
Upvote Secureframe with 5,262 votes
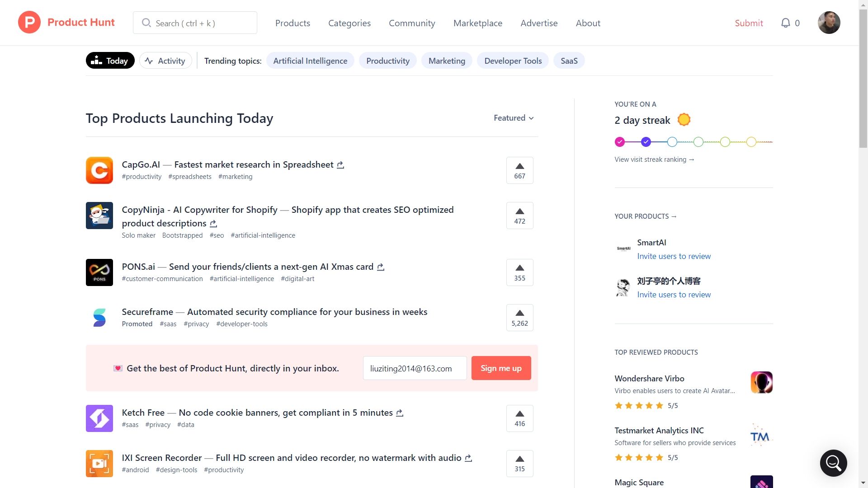[x=520, y=318]
